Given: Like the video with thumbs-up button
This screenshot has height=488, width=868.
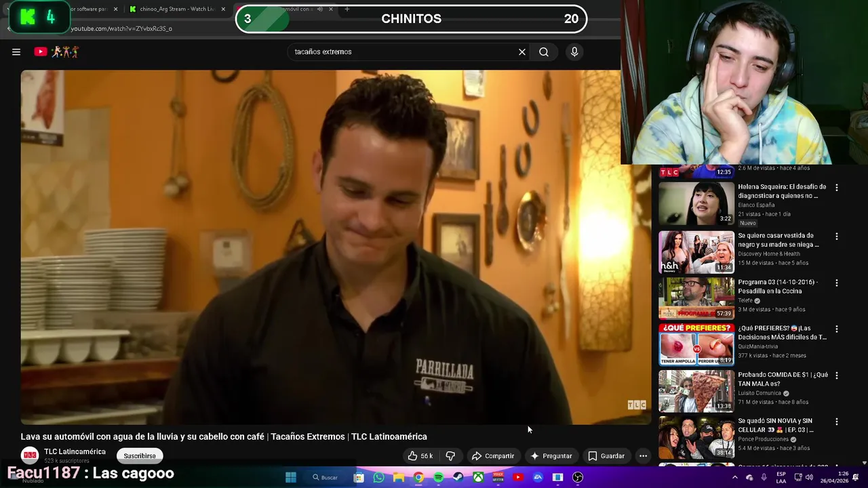Looking at the screenshot, I should coord(420,456).
